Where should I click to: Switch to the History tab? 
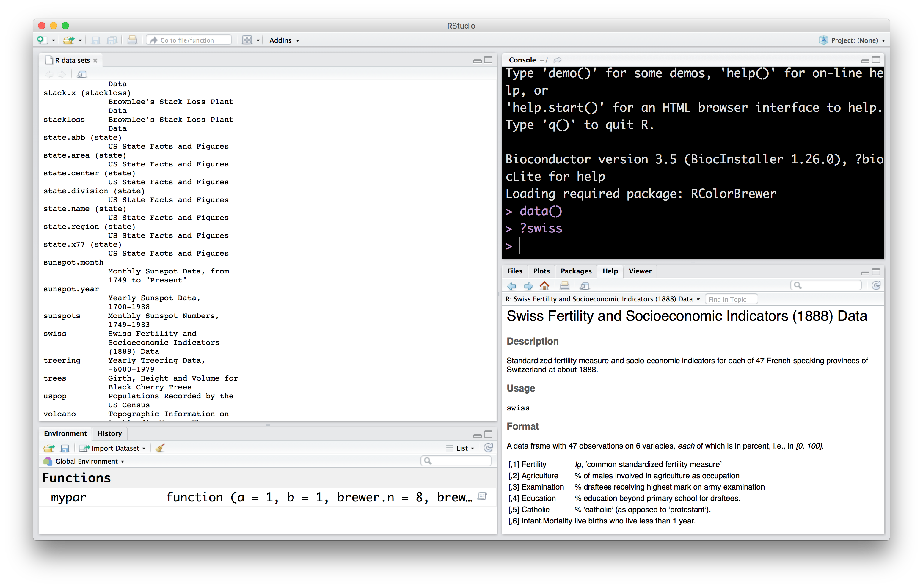point(109,433)
